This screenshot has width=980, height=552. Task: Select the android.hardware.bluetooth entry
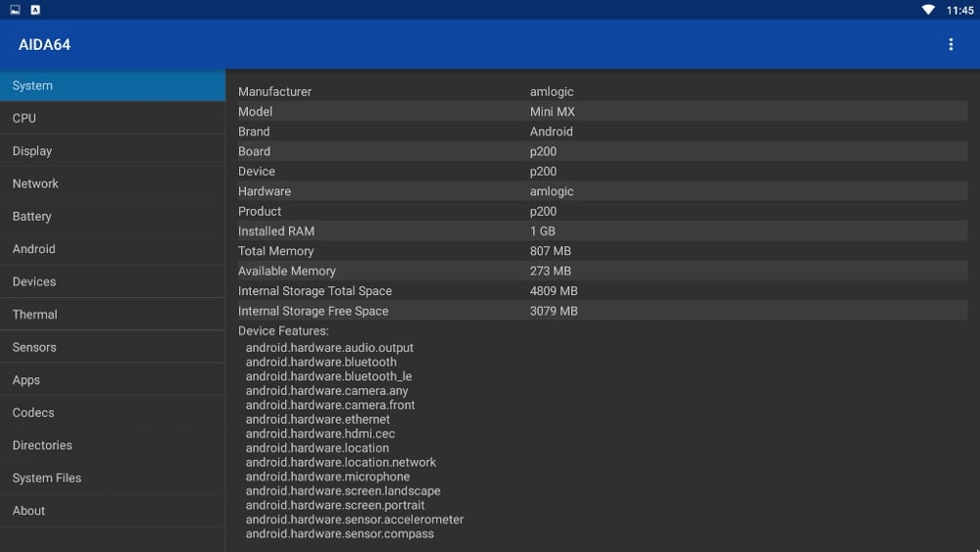pos(320,362)
